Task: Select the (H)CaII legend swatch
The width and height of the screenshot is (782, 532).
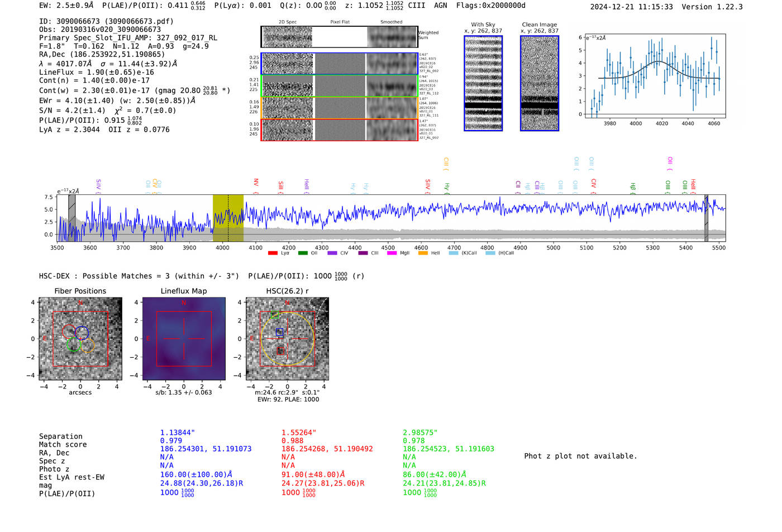Action: pos(490,253)
